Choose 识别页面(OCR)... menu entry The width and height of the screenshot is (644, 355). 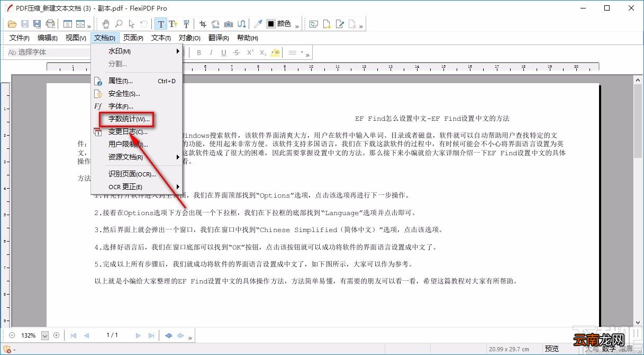click(x=137, y=174)
